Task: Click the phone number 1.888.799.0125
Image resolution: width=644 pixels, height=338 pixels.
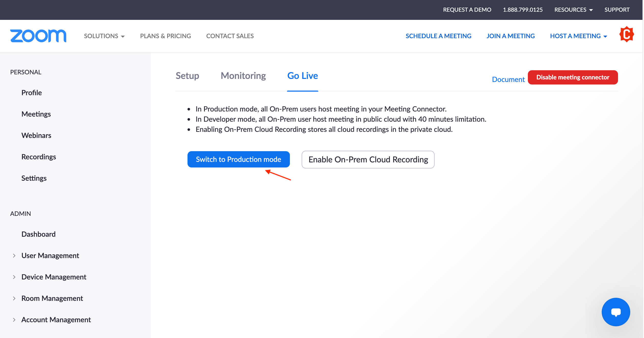Action: coord(523,10)
